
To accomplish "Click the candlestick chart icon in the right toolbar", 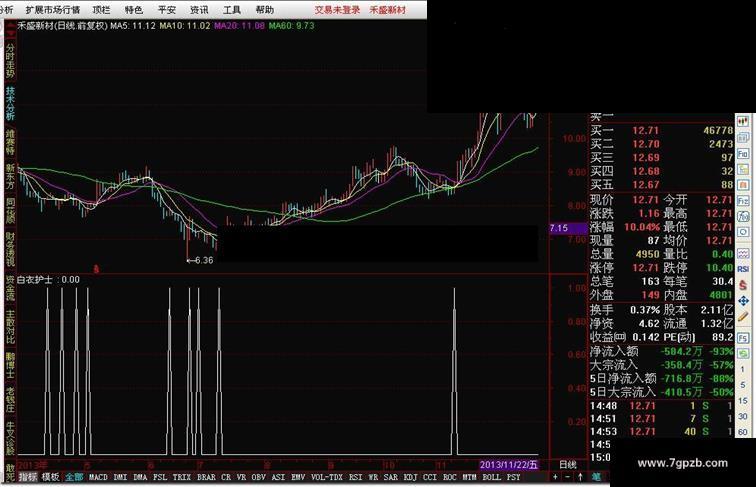I will click(x=743, y=121).
